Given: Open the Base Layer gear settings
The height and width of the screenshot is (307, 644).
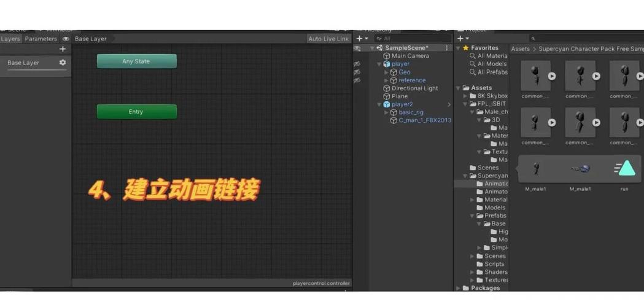Looking at the screenshot, I should pyautogui.click(x=63, y=63).
